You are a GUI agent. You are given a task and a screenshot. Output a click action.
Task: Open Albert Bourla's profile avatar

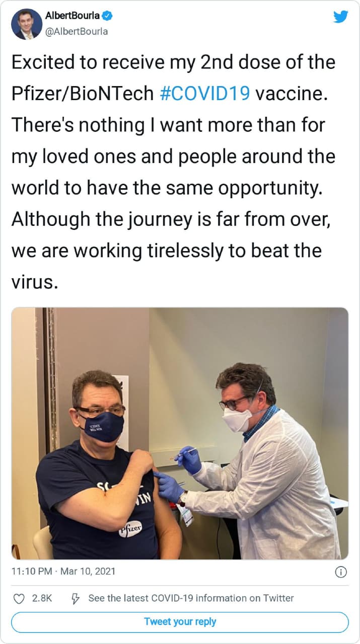[26, 24]
